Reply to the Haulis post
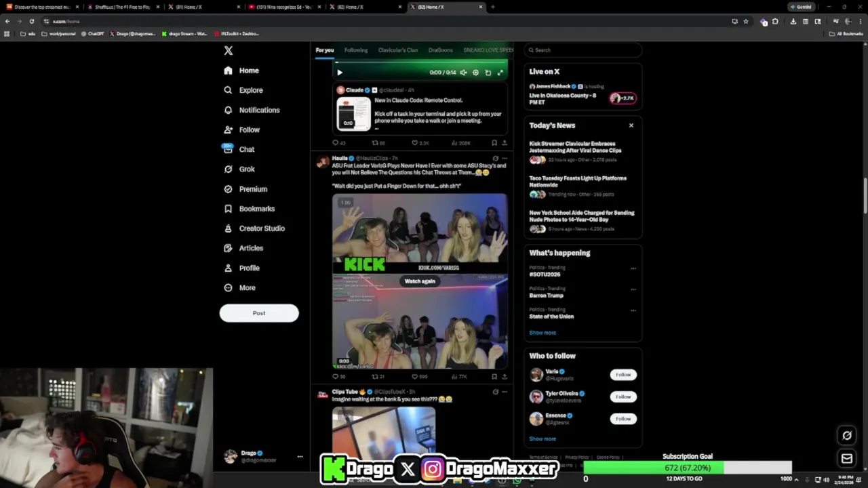 338,377
